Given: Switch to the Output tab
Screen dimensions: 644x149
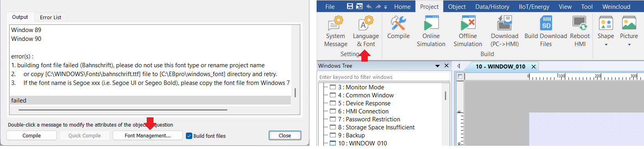Looking at the screenshot, I should click(20, 17).
